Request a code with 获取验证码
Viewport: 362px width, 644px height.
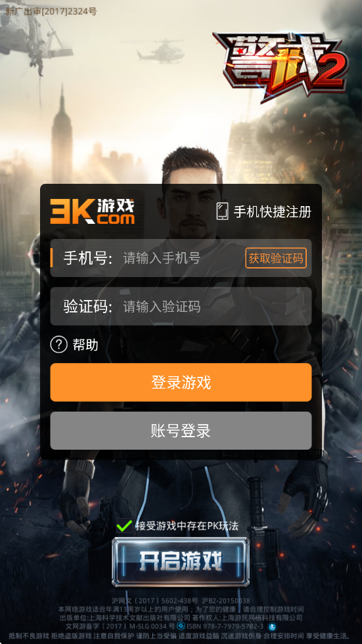pyautogui.click(x=276, y=258)
